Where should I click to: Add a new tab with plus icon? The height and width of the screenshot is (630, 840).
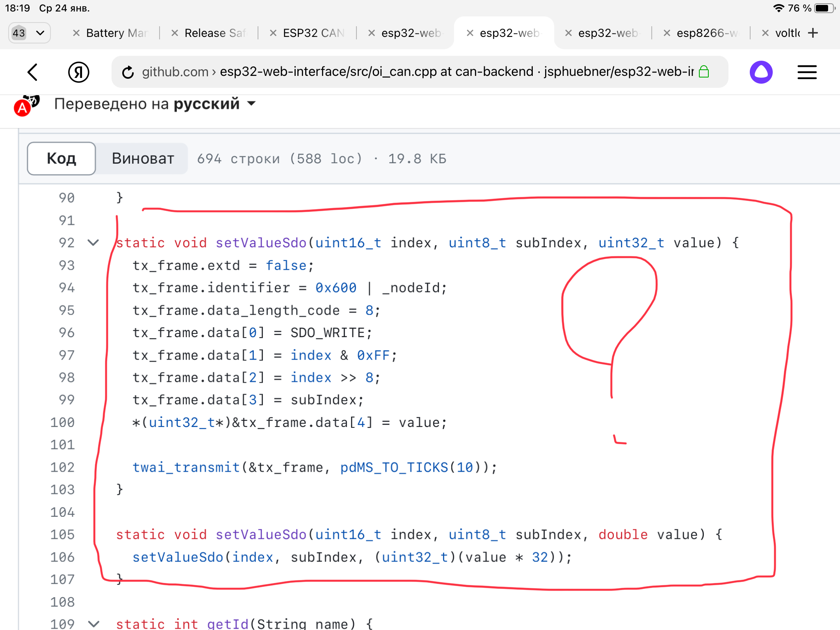pyautogui.click(x=813, y=33)
